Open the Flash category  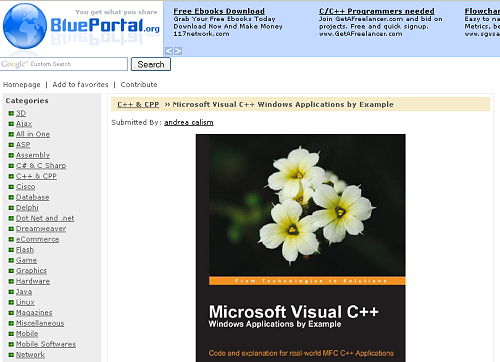pyautogui.click(x=25, y=250)
